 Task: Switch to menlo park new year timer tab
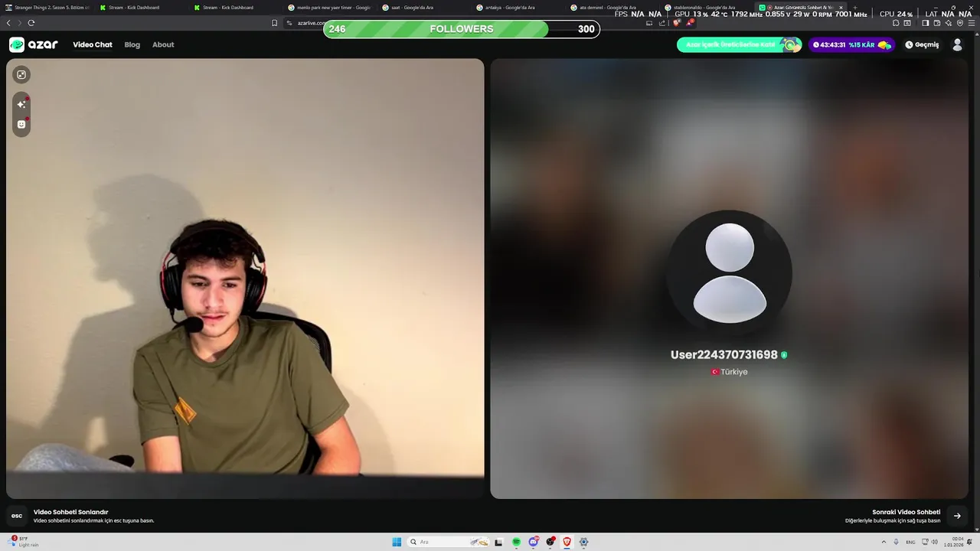click(x=329, y=8)
